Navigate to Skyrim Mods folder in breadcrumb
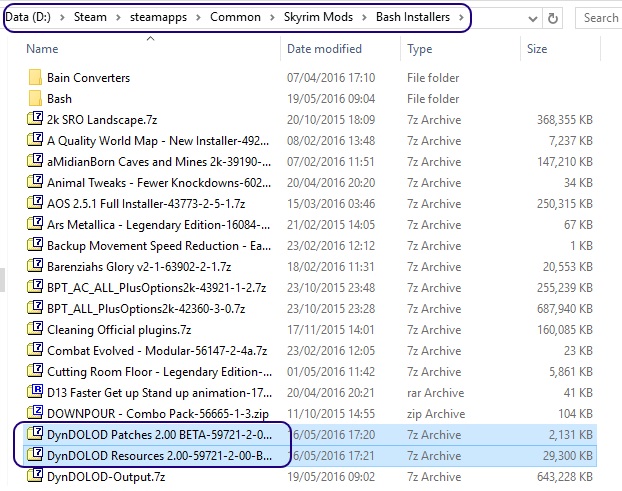This screenshot has height=491, width=622. (x=318, y=17)
